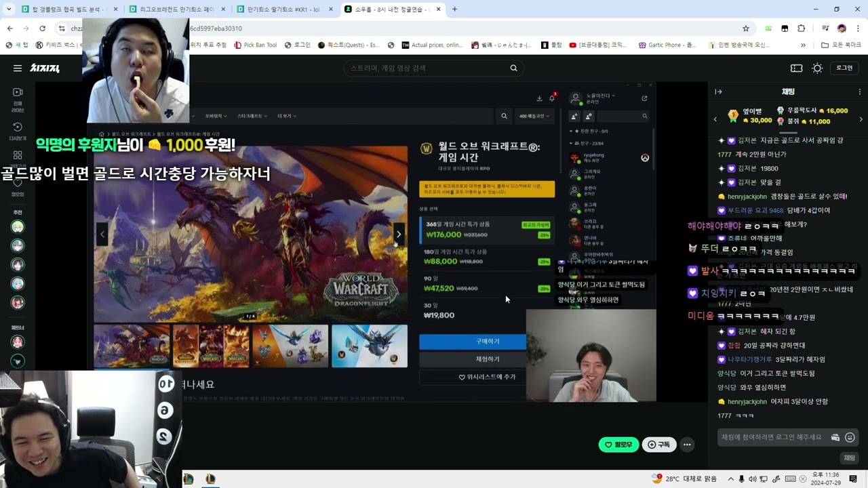Click the Battle.net shop search icon
Viewport: 868px width, 488px height.
pyautogui.click(x=504, y=116)
